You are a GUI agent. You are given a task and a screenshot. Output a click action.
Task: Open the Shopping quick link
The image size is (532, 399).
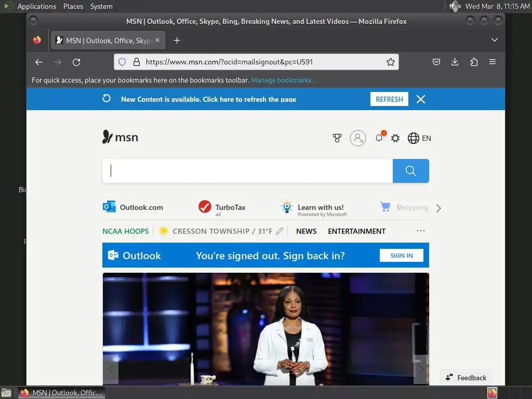pyautogui.click(x=404, y=207)
